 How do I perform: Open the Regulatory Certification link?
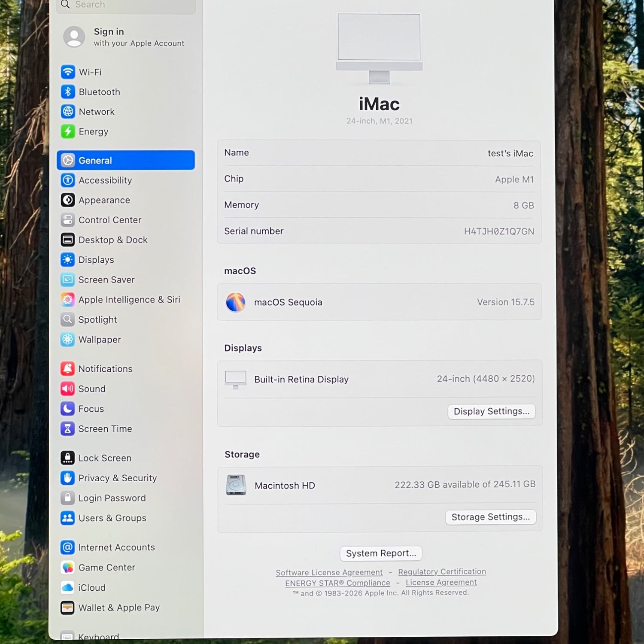click(x=442, y=571)
